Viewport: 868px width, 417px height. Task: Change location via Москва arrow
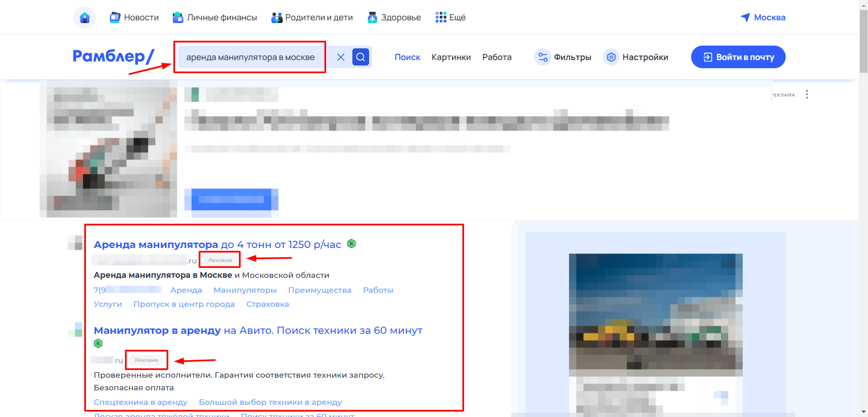pos(763,18)
